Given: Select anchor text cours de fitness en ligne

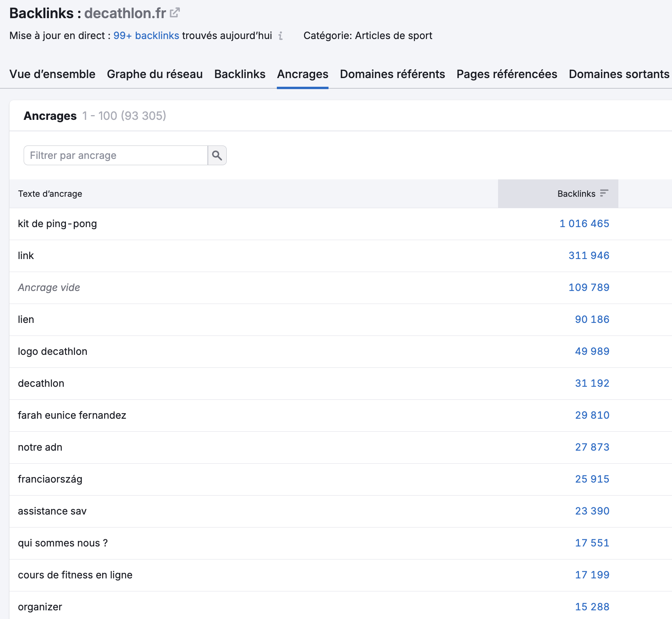Looking at the screenshot, I should [x=75, y=575].
